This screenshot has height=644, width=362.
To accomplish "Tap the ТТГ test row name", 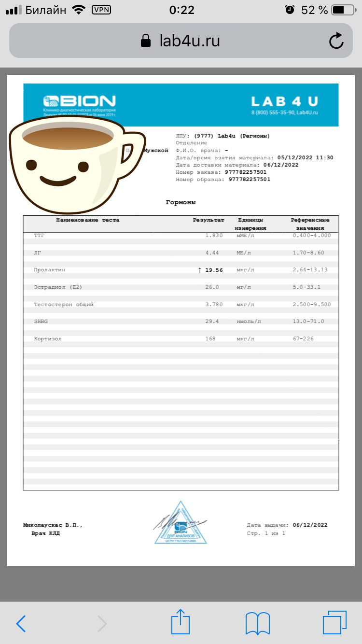I will [40, 235].
